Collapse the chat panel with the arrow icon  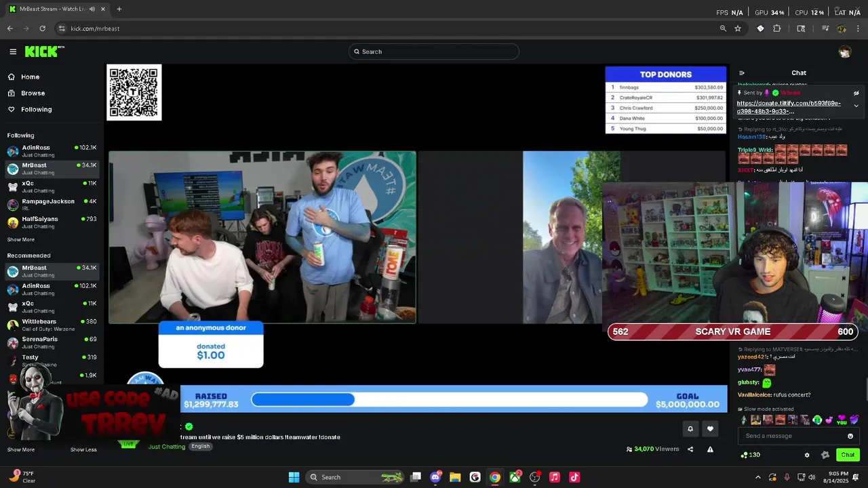[x=742, y=73]
